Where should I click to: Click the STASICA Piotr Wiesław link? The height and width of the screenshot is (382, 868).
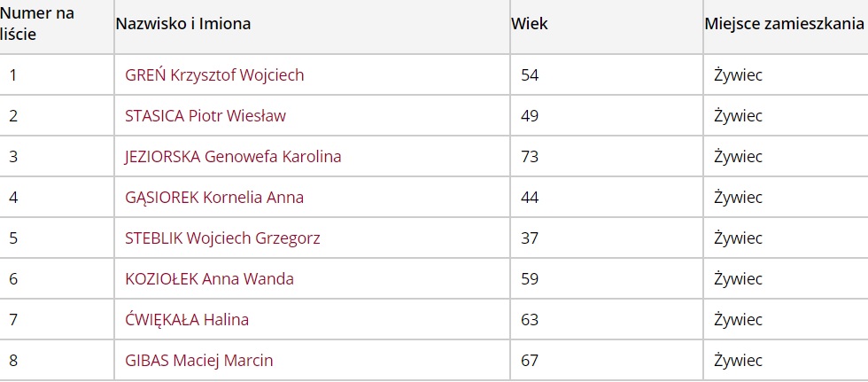pyautogui.click(x=205, y=116)
